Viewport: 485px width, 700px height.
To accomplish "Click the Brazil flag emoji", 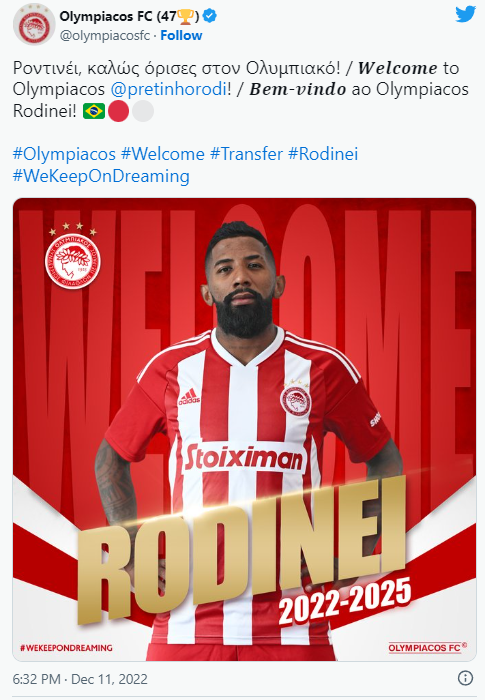I will 94,111.
